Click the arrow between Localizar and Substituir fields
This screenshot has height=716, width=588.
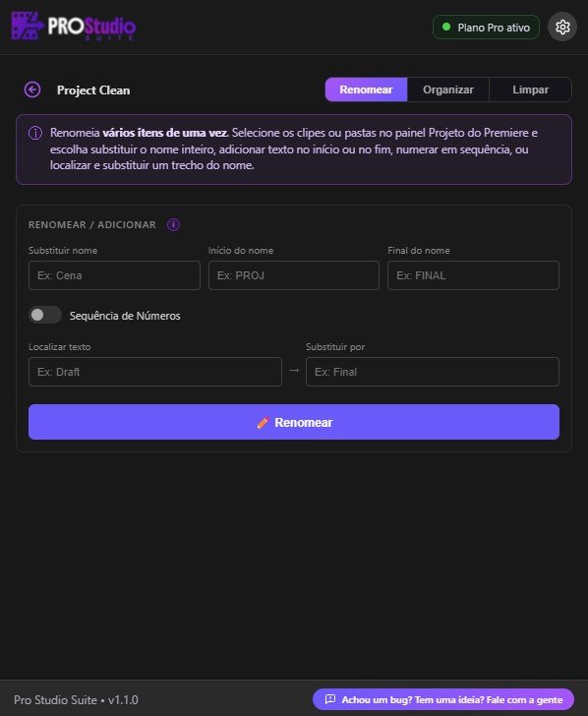click(294, 371)
